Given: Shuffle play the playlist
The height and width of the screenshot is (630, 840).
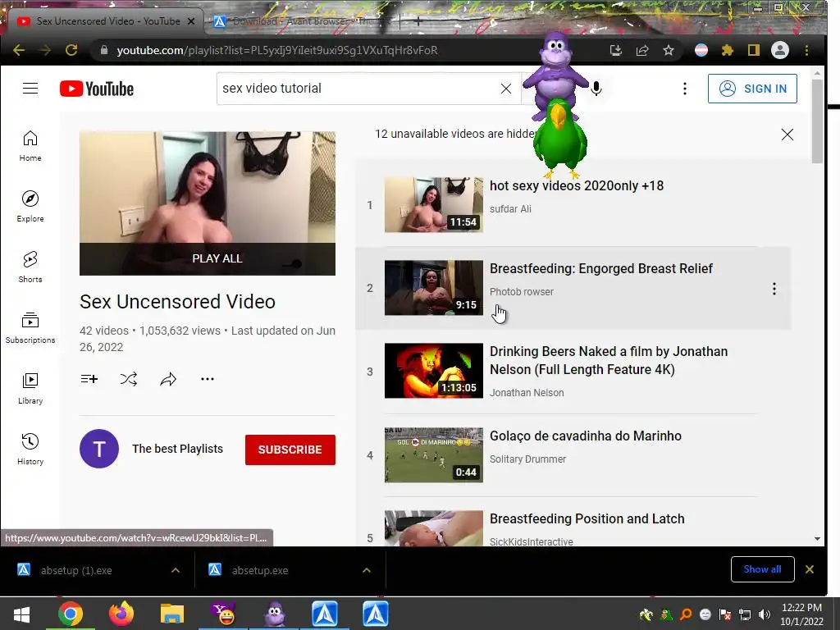Looking at the screenshot, I should [x=129, y=379].
